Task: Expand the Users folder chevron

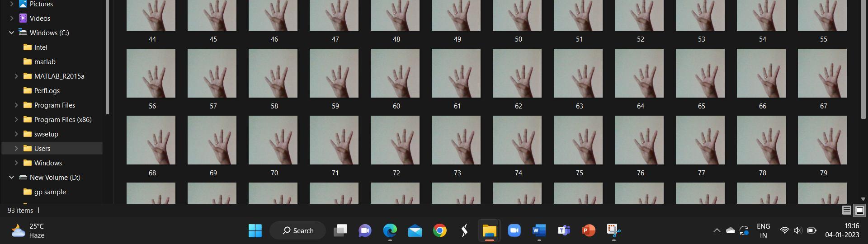Action: pyautogui.click(x=16, y=149)
